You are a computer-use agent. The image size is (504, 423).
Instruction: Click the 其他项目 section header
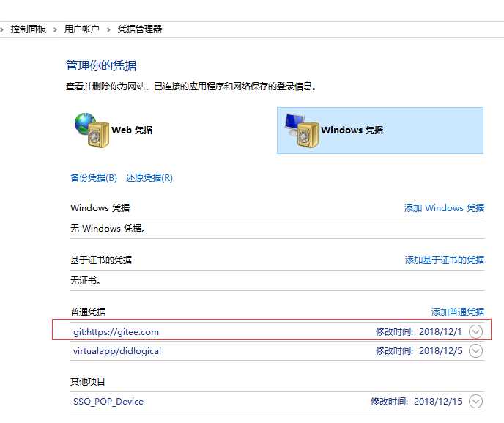pyautogui.click(x=88, y=381)
